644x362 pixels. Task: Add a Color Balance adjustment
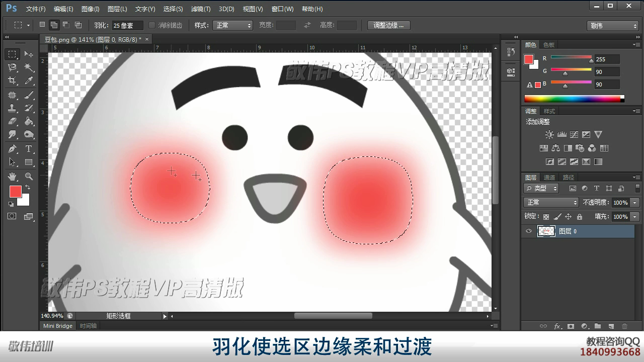point(555,148)
